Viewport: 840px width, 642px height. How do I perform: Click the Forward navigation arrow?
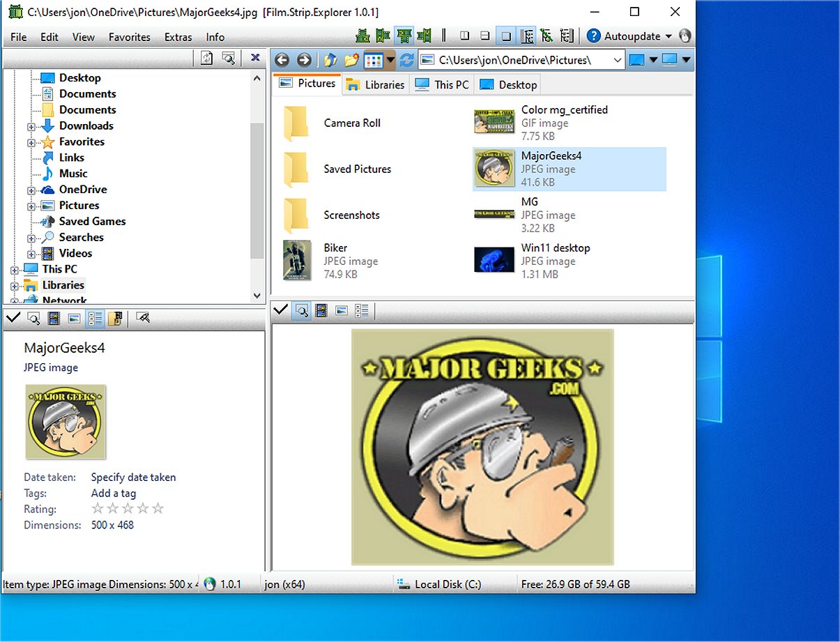tap(303, 60)
